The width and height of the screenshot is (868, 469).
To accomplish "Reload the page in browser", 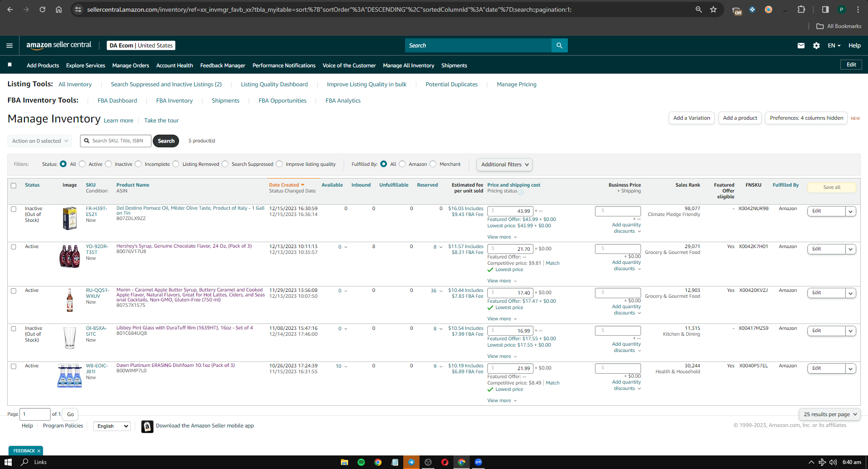I will [42, 9].
